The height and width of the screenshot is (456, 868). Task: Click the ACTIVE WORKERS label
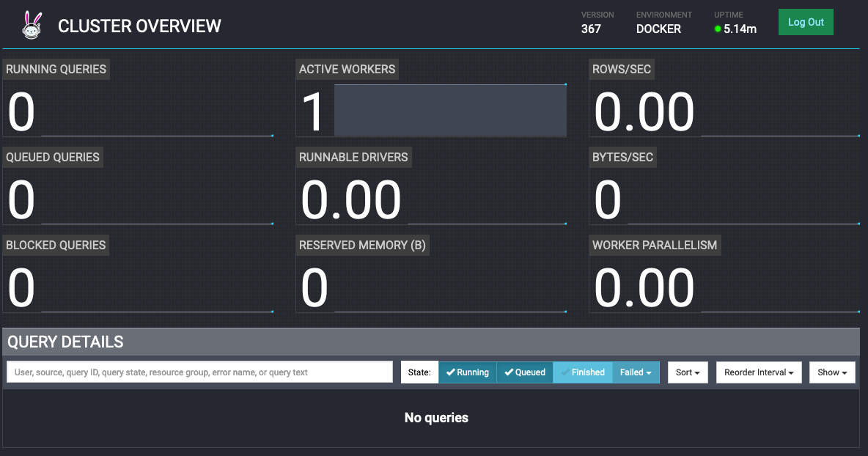tap(347, 69)
